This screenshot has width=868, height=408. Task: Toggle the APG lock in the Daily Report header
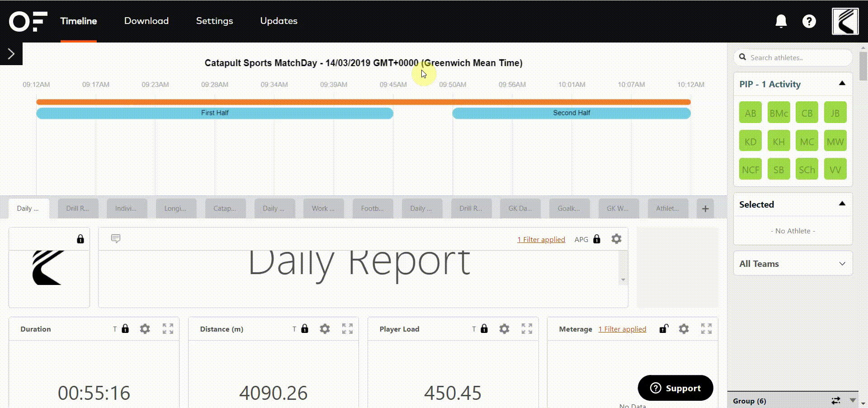coord(597,239)
